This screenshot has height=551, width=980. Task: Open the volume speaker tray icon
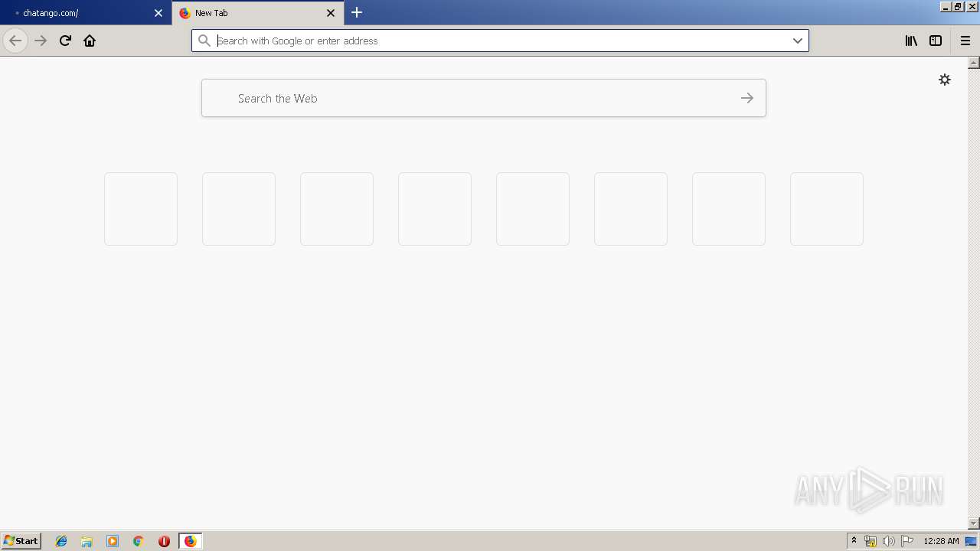[x=889, y=541]
